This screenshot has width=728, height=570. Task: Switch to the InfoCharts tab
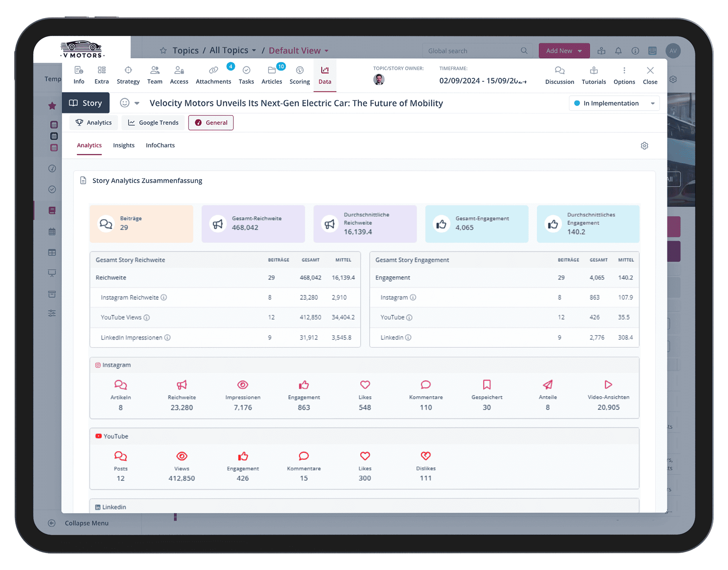click(160, 145)
